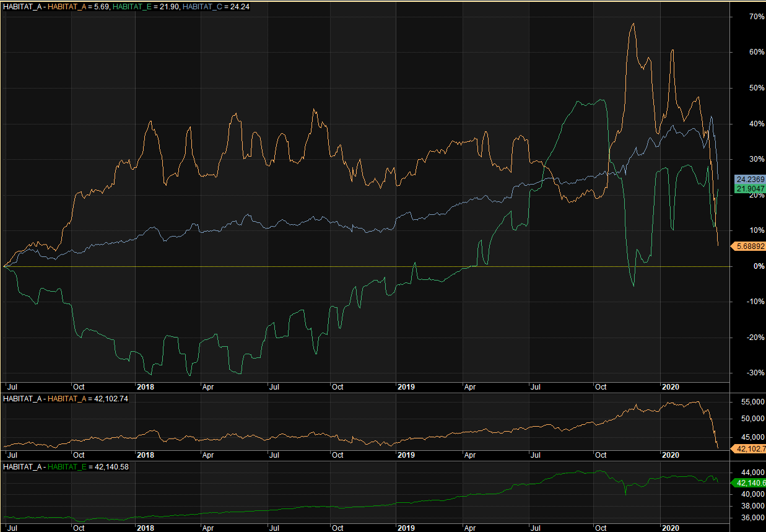The image size is (766, 532).
Task: Click the orange 5.68892 price tag
Action: 748,246
